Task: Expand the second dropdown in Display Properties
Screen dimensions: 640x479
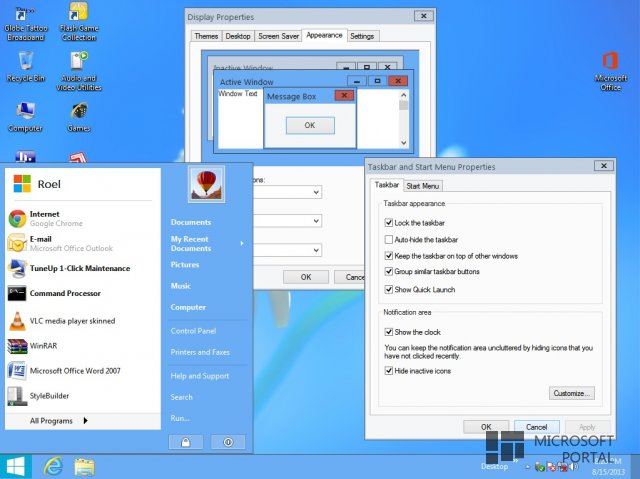Action: pos(316,221)
